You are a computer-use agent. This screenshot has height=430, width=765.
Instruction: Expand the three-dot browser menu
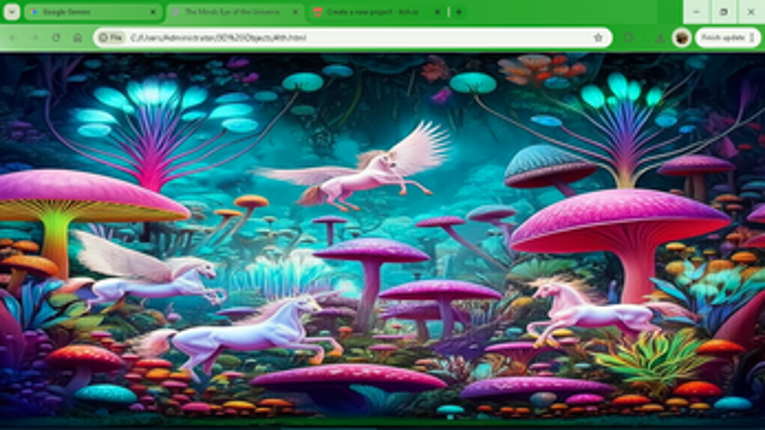click(x=754, y=38)
